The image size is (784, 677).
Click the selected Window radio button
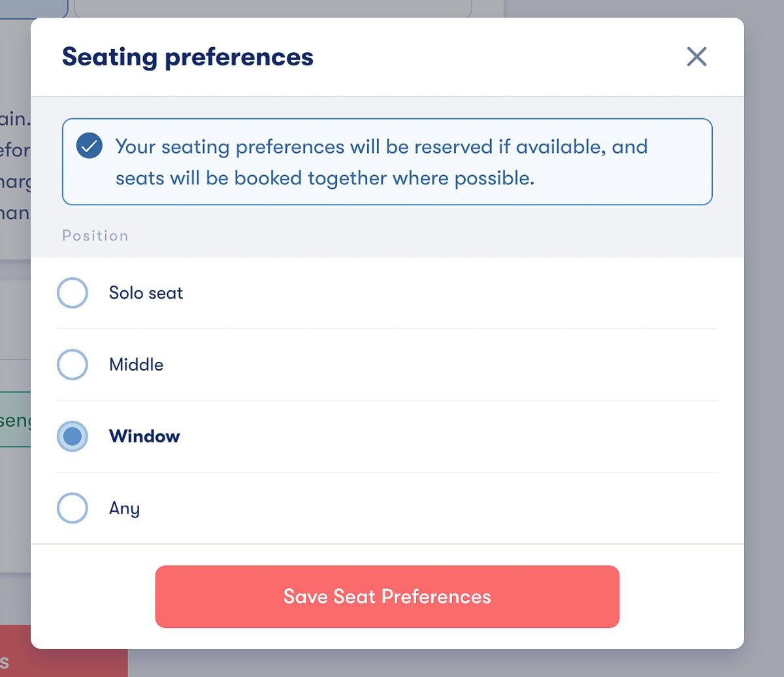point(73,437)
